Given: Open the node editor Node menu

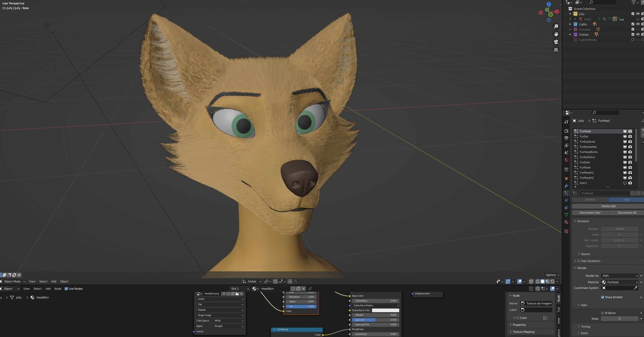Looking at the screenshot, I should (58, 289).
